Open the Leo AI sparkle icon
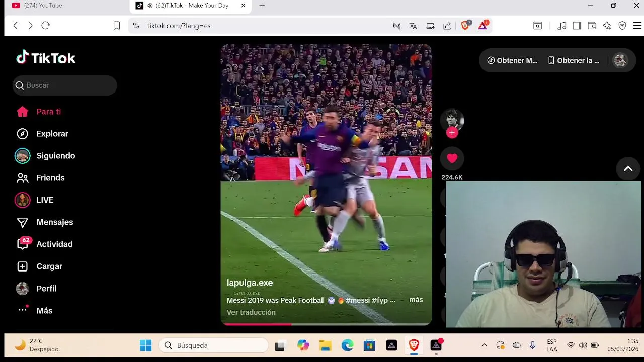Viewport: 644px width, 362px height. click(x=607, y=26)
